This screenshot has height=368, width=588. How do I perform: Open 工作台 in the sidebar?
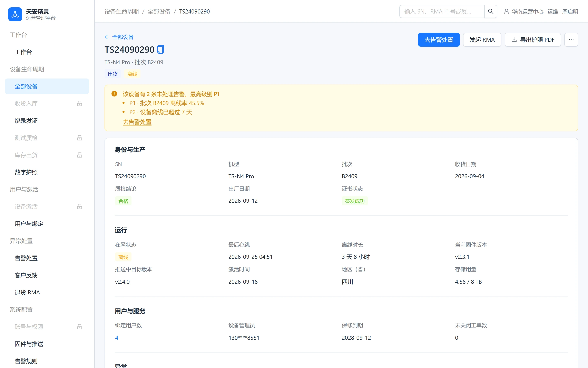coord(47,52)
